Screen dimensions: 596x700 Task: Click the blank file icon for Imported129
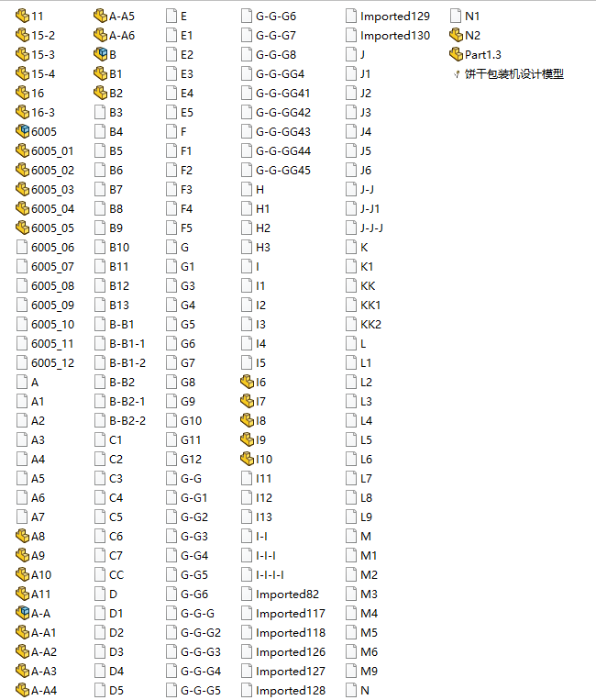[x=351, y=17]
